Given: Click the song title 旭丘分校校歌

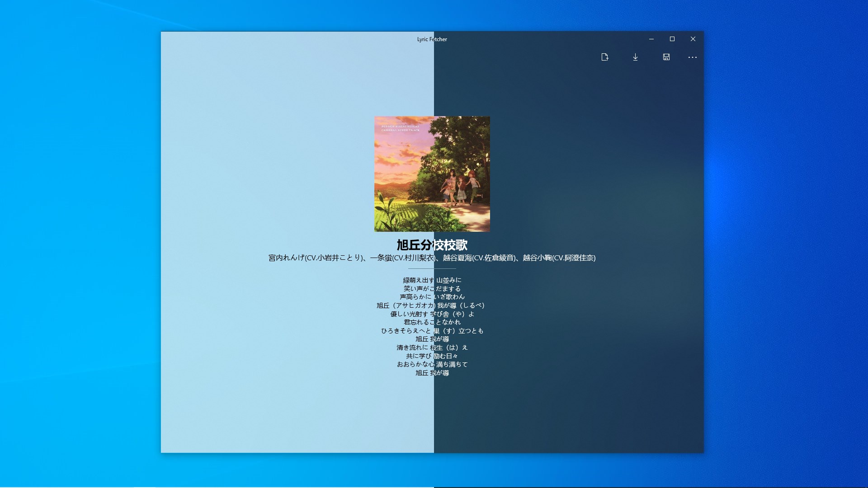Looking at the screenshot, I should click(x=432, y=245).
